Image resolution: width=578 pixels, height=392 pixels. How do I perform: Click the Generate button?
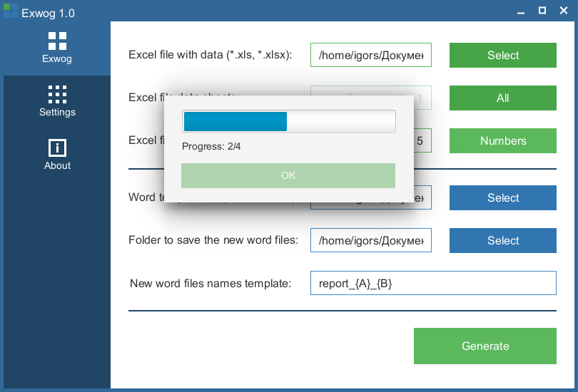[x=485, y=346]
